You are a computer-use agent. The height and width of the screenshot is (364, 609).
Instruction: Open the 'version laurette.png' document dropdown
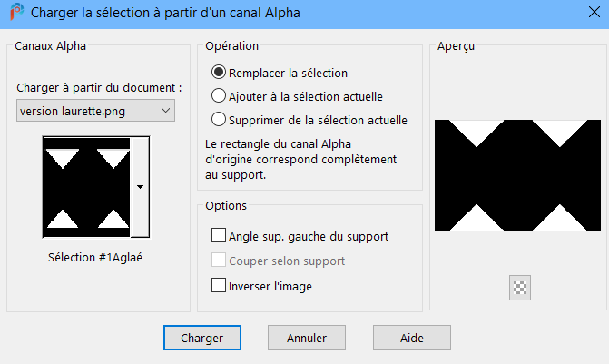[96, 111]
